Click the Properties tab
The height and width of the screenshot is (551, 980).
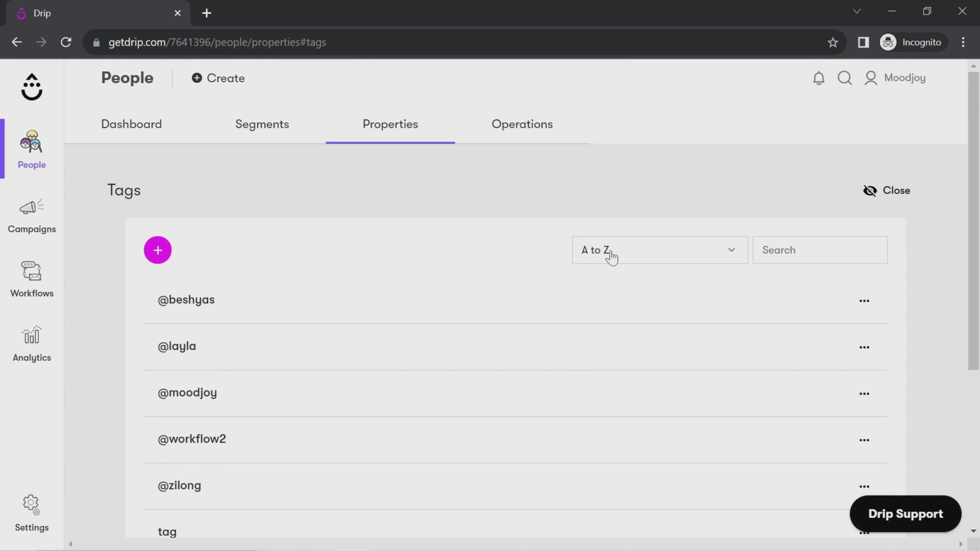391,124
